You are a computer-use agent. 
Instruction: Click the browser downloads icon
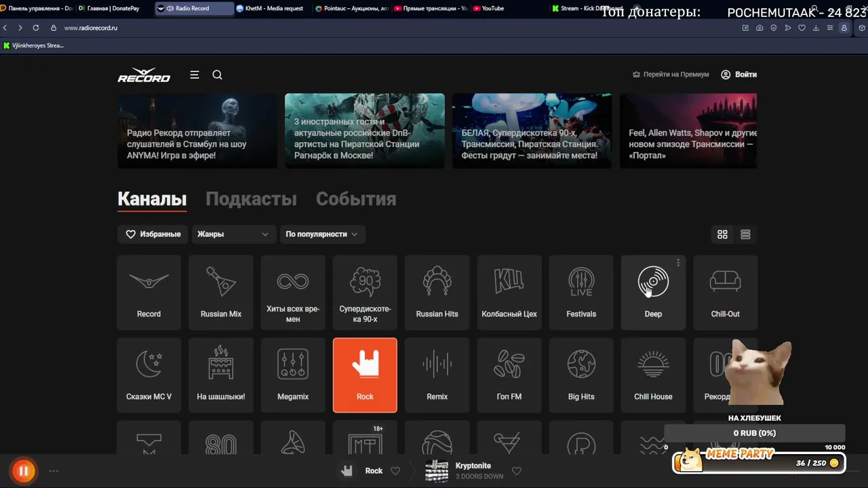[x=816, y=28]
